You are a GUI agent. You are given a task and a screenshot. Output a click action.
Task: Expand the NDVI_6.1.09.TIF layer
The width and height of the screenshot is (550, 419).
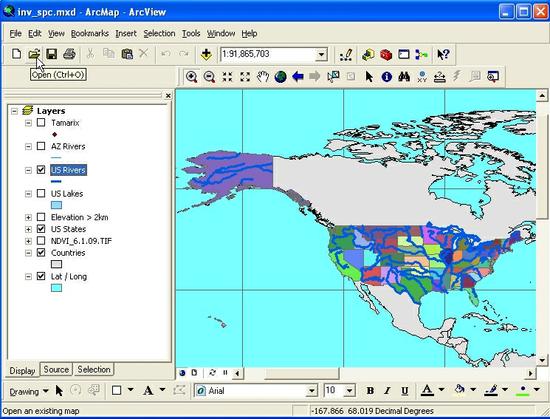click(x=28, y=241)
